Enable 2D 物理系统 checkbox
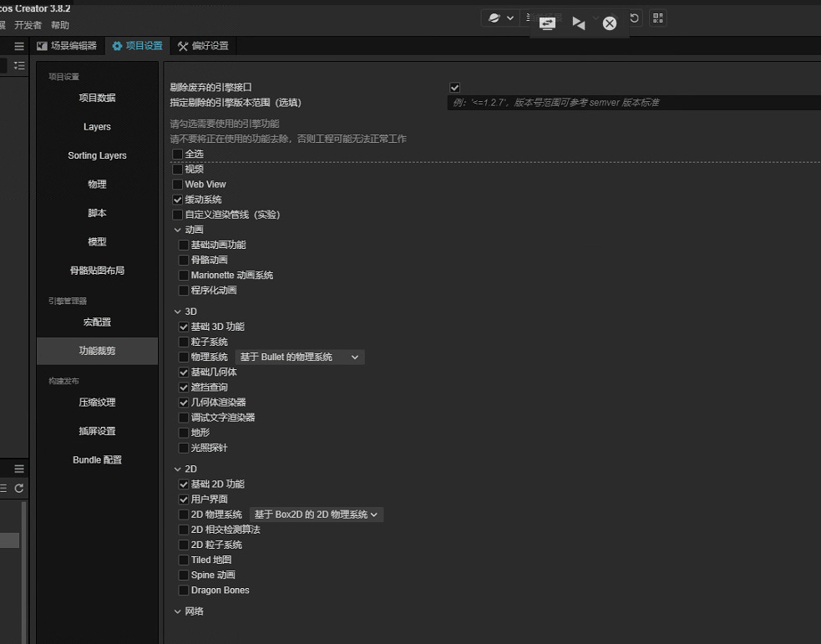Image resolution: width=821 pixels, height=644 pixels. pyautogui.click(x=183, y=515)
